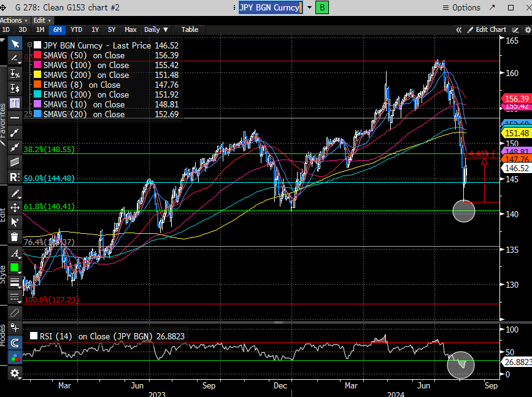Select the horizontal line tool
532x397 pixels.
(15, 118)
